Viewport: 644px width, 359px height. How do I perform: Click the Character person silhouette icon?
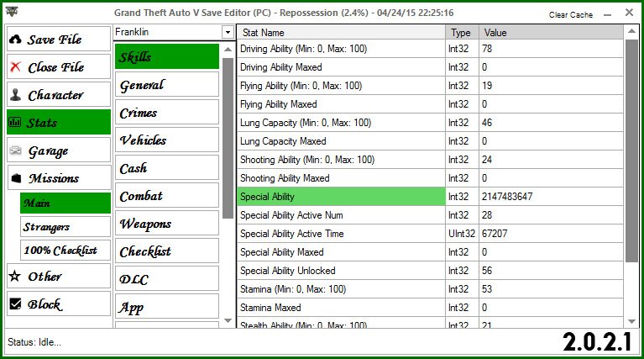(15, 95)
